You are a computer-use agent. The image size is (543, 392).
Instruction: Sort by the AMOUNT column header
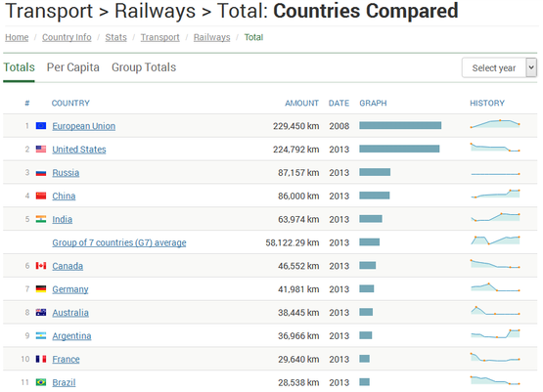[x=301, y=103]
